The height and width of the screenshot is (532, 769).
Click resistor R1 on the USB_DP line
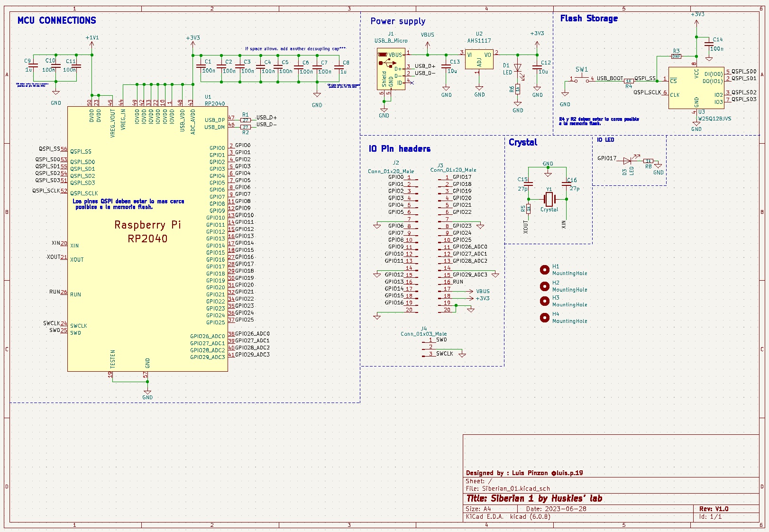pos(246,120)
